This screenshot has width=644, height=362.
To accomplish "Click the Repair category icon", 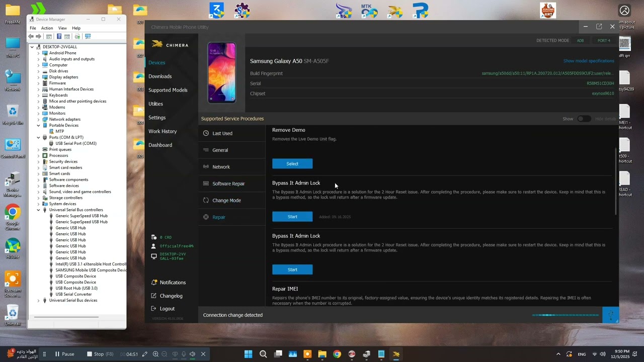I will click(x=206, y=217).
